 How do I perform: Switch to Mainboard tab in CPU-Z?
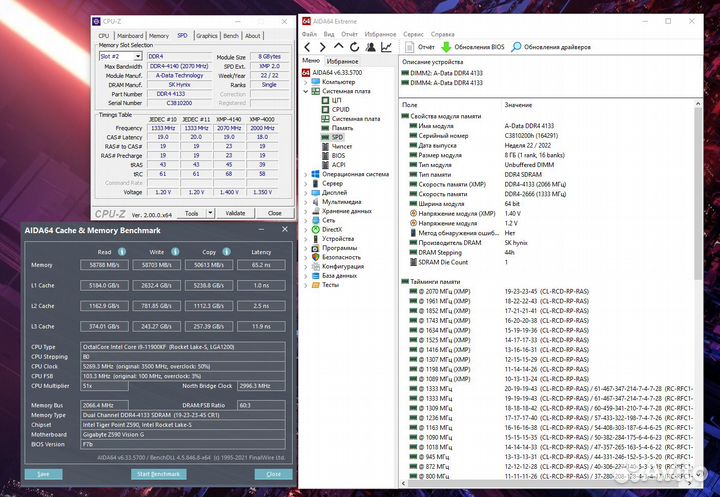[130, 36]
